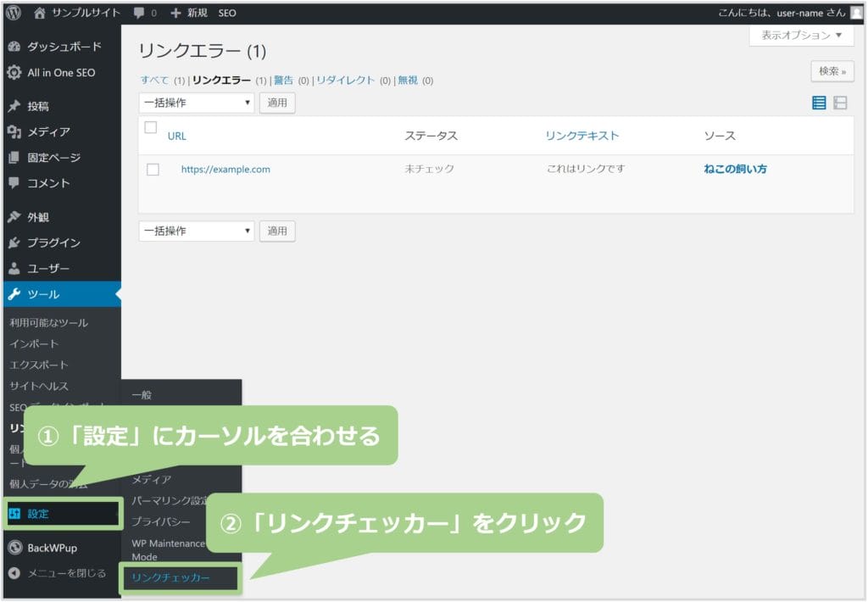868x602 pixels.
Task: Check the box for https://example.com row
Action: click(x=153, y=170)
